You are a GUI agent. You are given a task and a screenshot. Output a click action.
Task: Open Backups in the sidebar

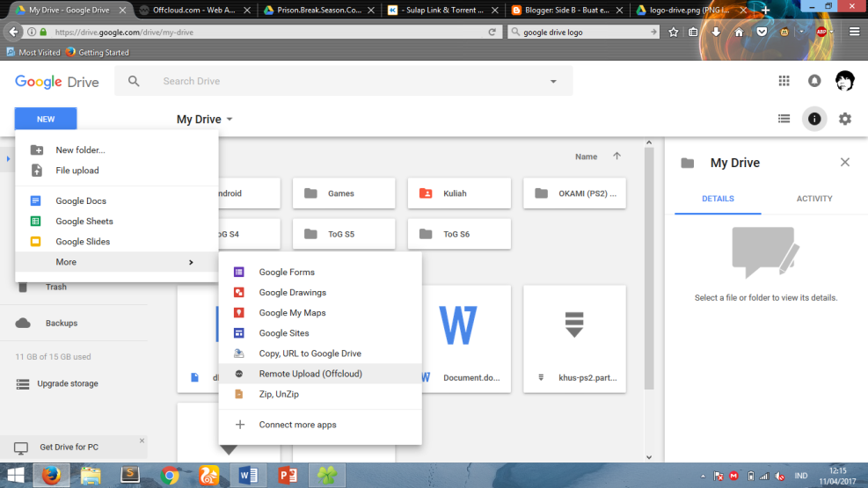click(x=62, y=323)
